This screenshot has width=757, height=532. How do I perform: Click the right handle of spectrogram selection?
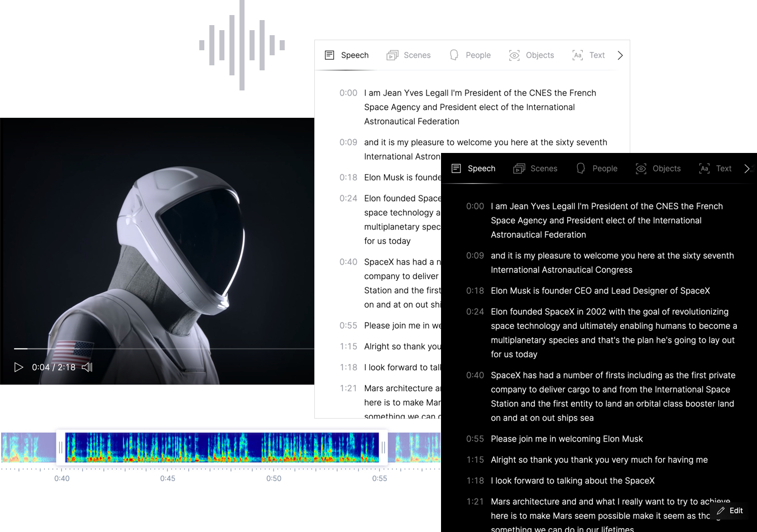(x=383, y=447)
